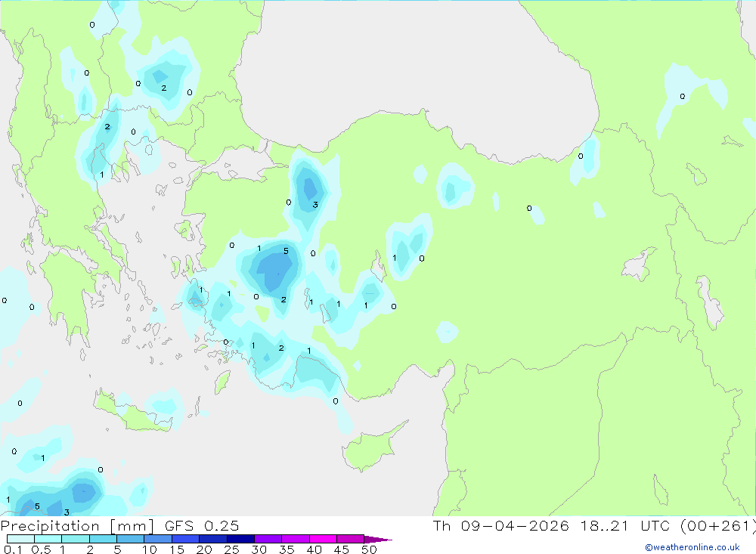Click the forecast date 09-04-2026 text

[514, 525]
